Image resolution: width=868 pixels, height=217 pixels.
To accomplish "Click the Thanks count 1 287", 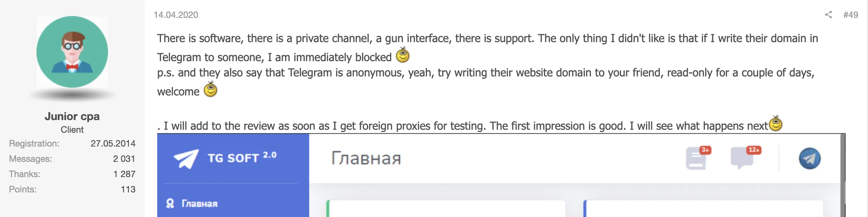I will tap(124, 174).
